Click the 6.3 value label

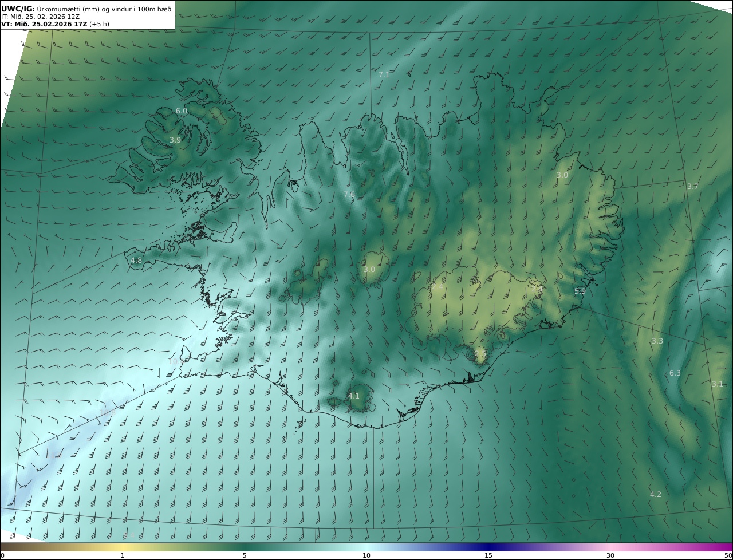(675, 373)
